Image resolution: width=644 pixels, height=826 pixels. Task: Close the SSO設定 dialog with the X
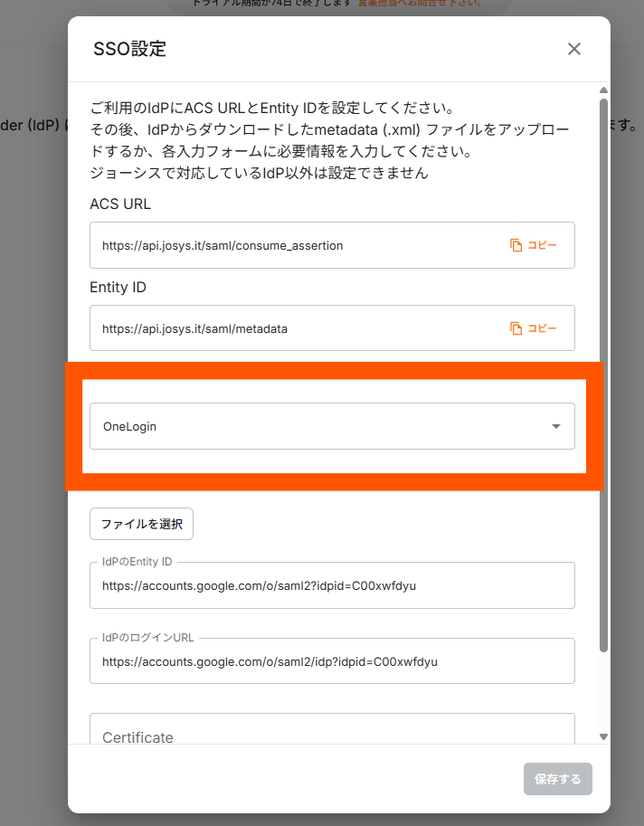pos(573,49)
